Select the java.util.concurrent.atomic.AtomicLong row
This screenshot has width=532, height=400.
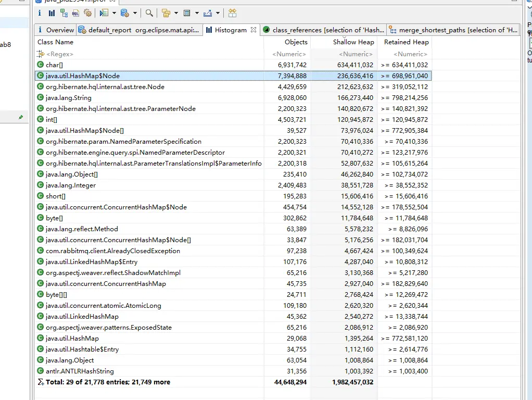233,306
